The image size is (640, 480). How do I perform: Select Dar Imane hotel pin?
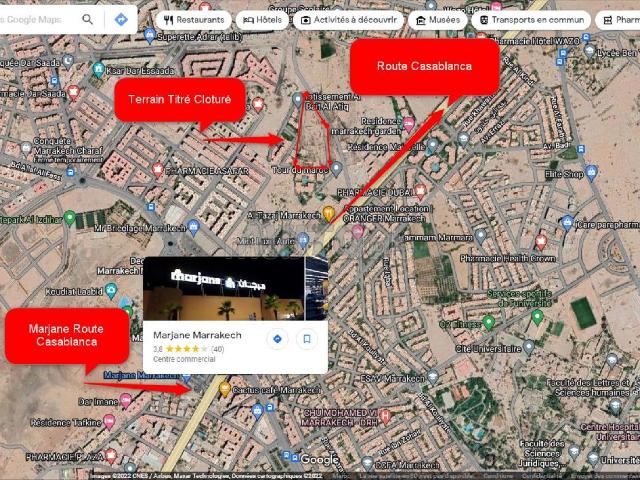pyautogui.click(x=125, y=400)
